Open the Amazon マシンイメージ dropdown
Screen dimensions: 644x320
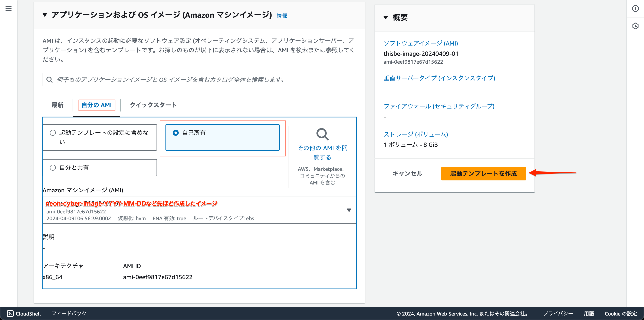[x=349, y=210]
